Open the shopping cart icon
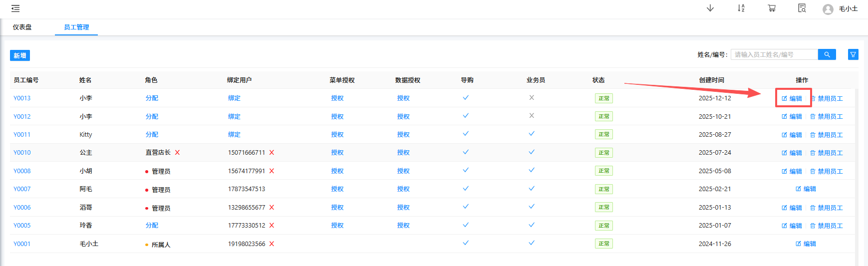The width and height of the screenshot is (868, 266). [x=772, y=8]
